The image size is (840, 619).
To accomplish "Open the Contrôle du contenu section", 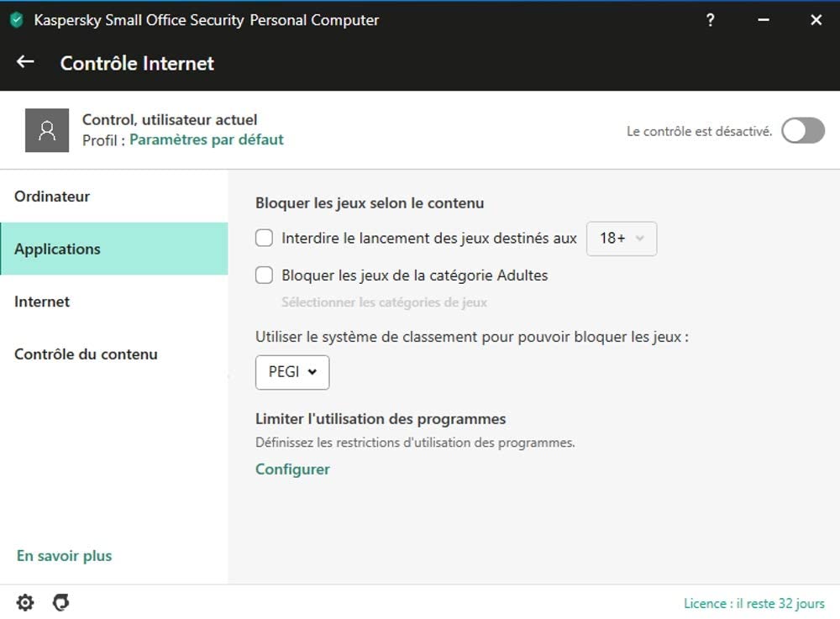I will pos(86,354).
